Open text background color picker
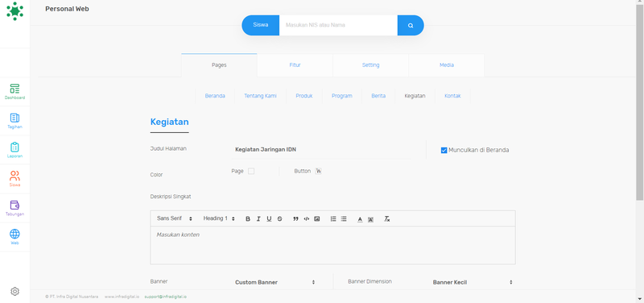Screen dimensions: 644x303 (370, 219)
